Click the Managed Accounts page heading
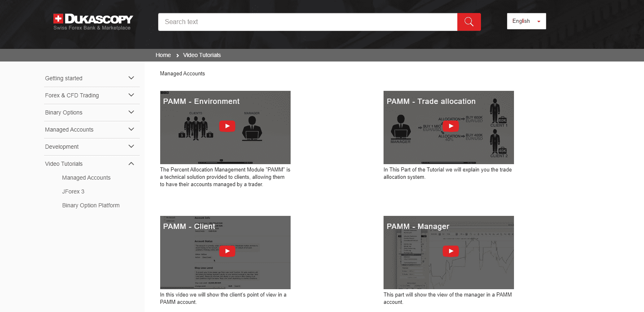The width and height of the screenshot is (644, 312). point(182,74)
